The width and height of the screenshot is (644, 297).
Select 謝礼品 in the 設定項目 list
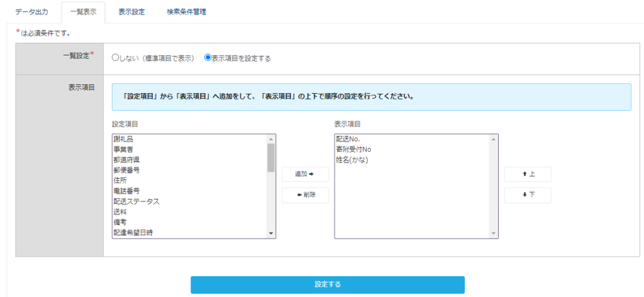pyautogui.click(x=123, y=139)
